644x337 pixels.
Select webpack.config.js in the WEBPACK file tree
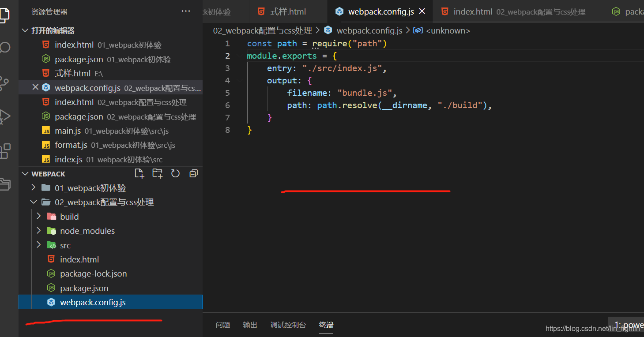[x=110, y=302]
